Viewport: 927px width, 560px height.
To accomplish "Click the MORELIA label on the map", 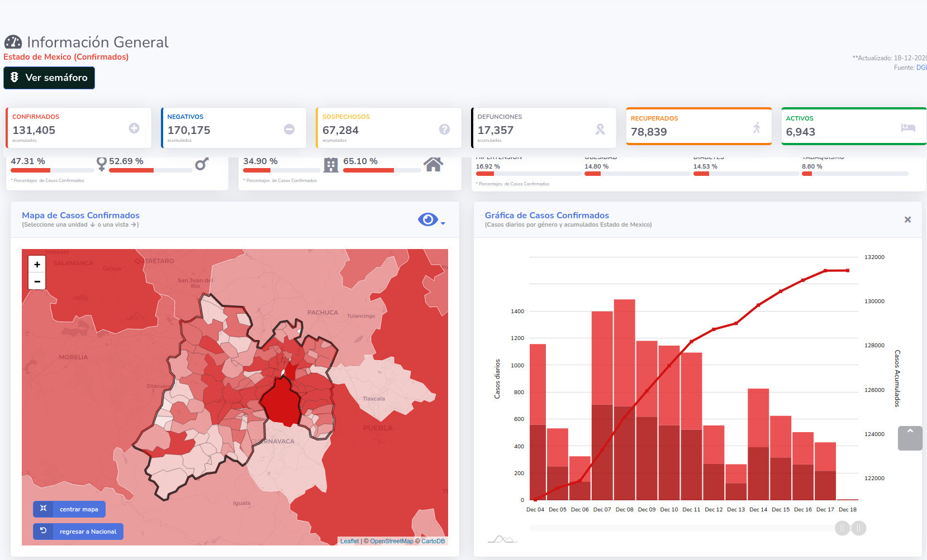I will pyautogui.click(x=73, y=357).
